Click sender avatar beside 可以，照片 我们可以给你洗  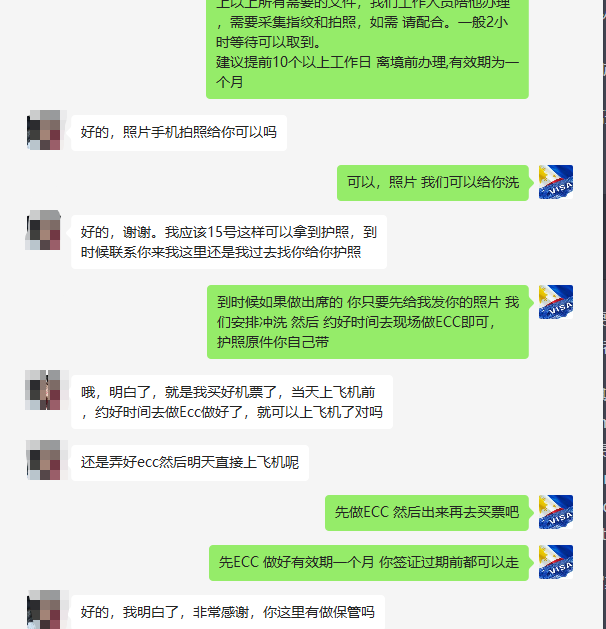(x=555, y=182)
